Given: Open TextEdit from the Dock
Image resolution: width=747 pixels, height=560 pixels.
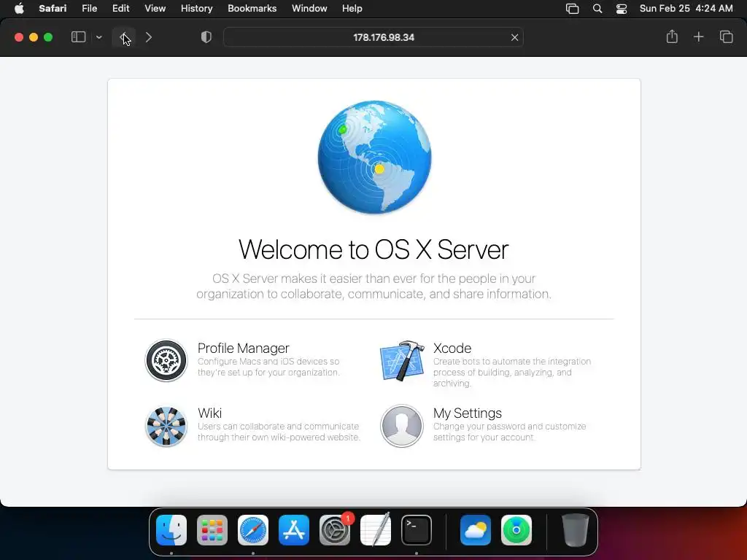Looking at the screenshot, I should click(x=376, y=529).
